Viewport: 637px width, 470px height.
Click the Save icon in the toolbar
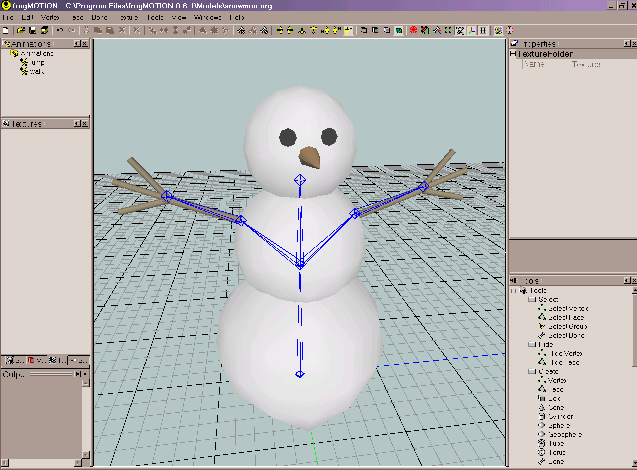[x=31, y=31]
